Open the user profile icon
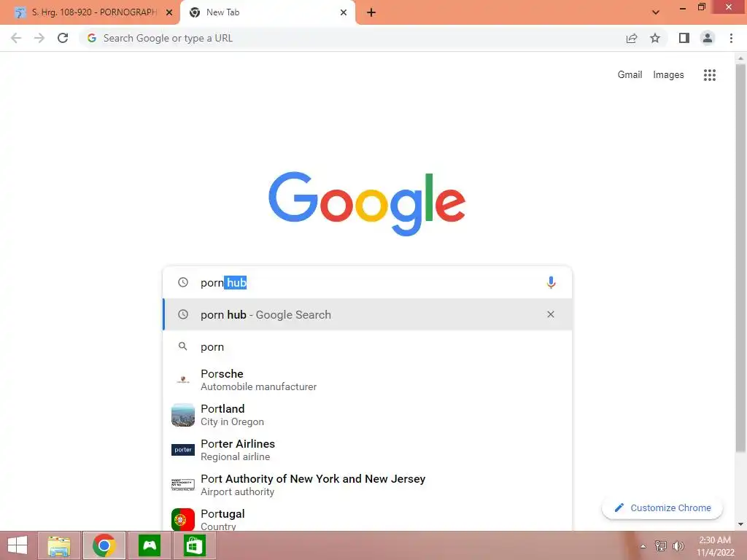 click(708, 38)
